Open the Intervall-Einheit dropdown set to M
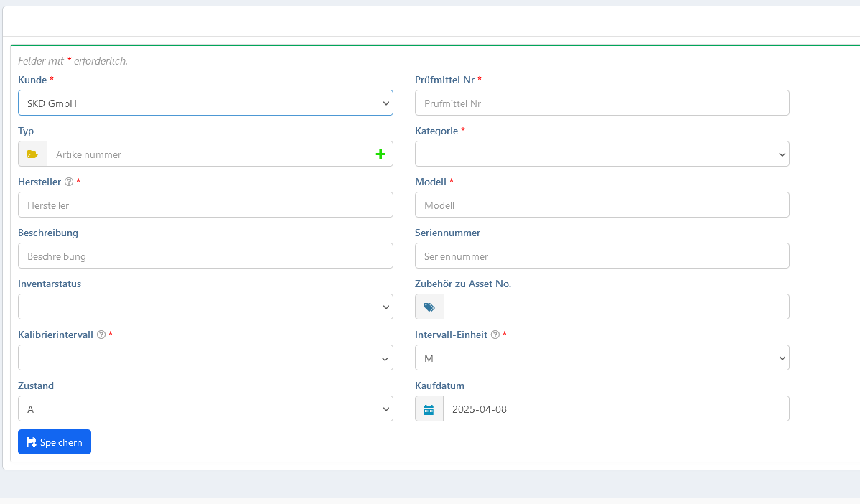 coord(602,358)
